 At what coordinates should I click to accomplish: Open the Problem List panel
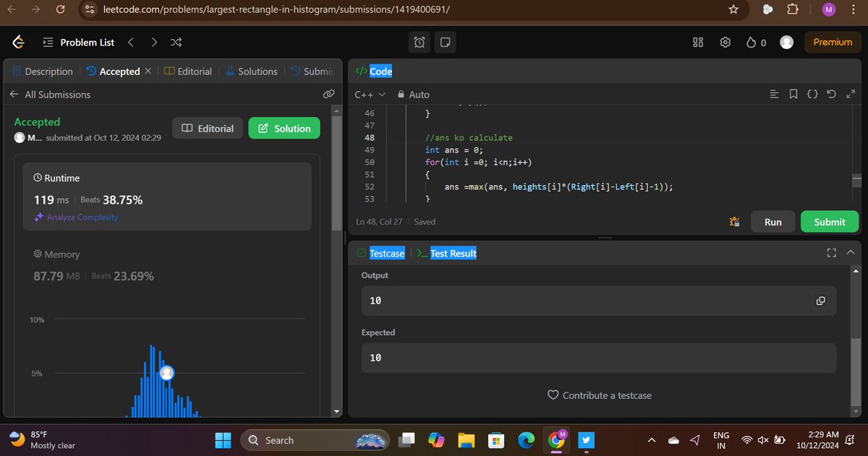(78, 43)
